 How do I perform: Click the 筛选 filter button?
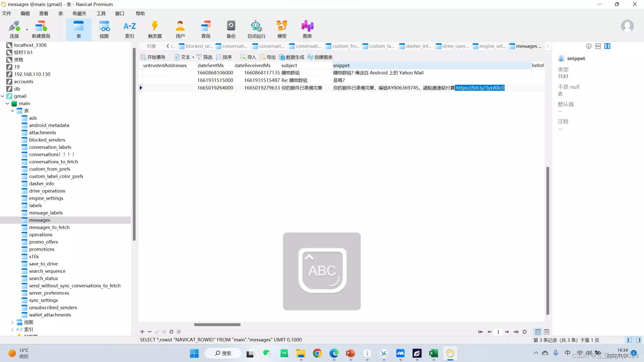(x=204, y=57)
